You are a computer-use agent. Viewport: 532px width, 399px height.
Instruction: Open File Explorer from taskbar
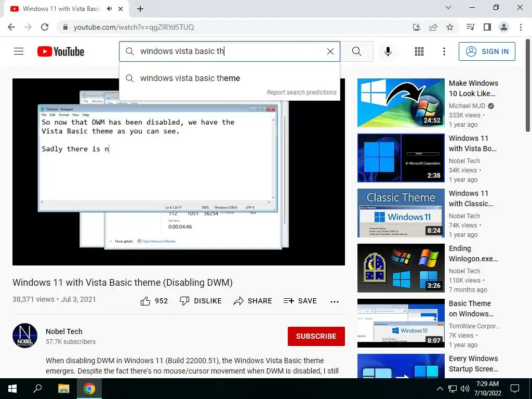point(63,389)
